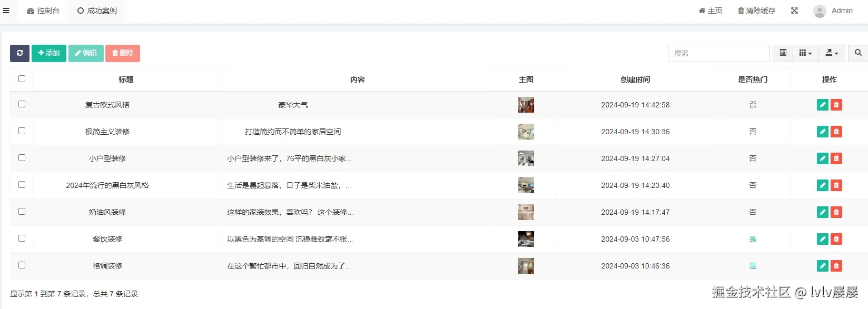Click the 添加 add button
868x309 pixels.
49,53
